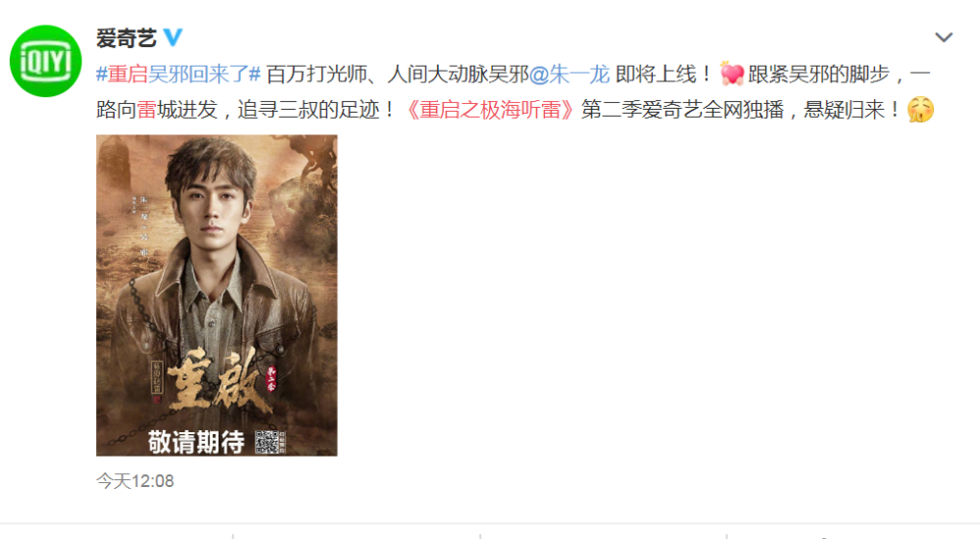
Task: Click the blue V verified badge
Action: 173,37
